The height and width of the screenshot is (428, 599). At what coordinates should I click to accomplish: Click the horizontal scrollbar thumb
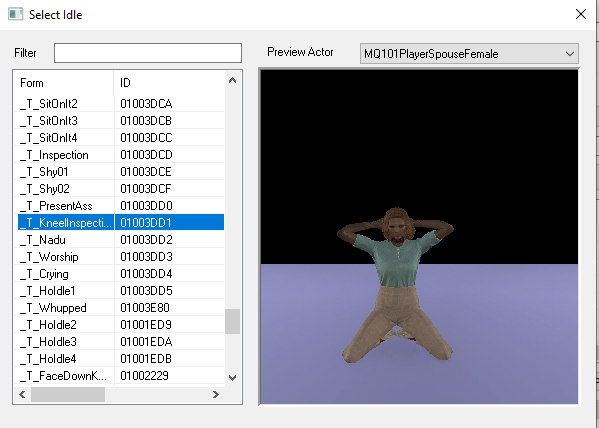pyautogui.click(x=68, y=394)
